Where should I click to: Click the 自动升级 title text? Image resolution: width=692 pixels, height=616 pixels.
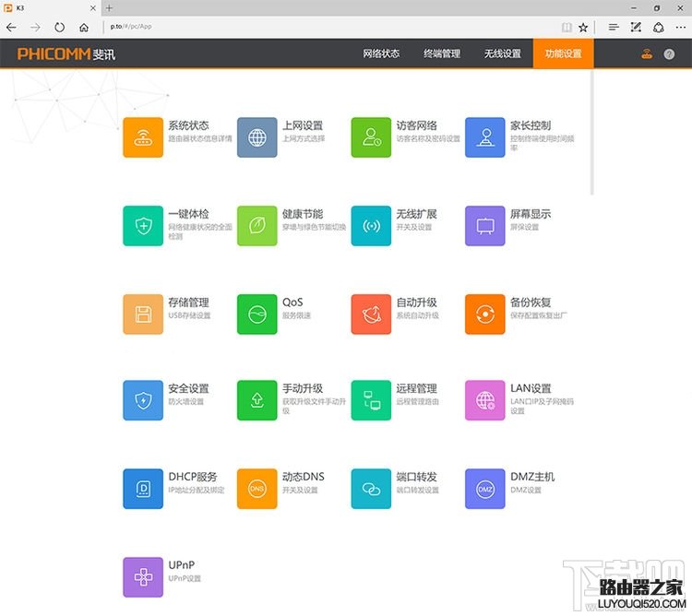[x=417, y=302]
